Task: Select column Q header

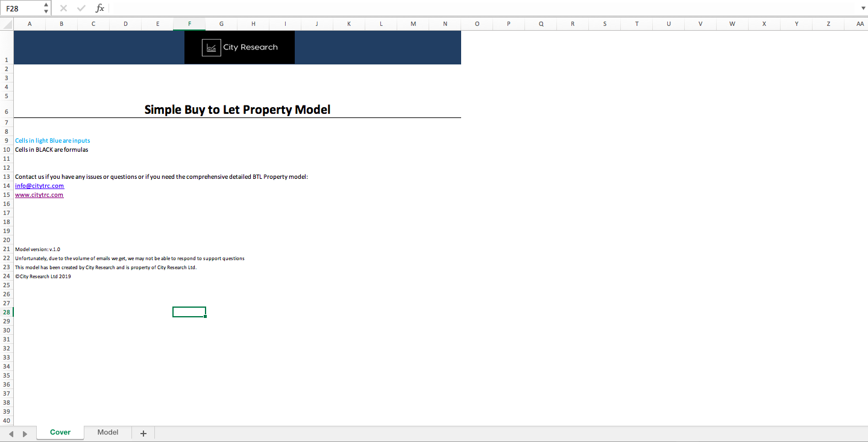Action: (541, 24)
